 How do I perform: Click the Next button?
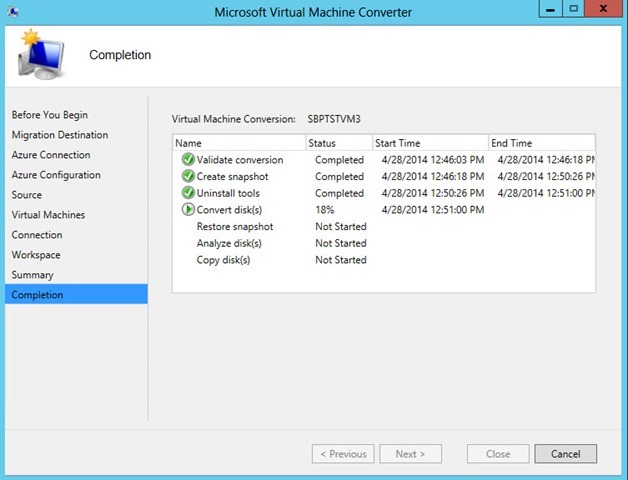pos(411,454)
